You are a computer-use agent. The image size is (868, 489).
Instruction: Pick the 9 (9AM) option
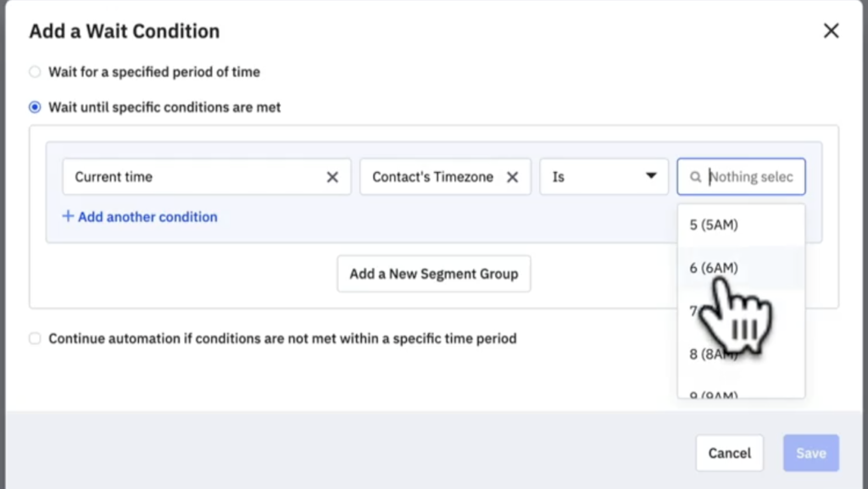(x=714, y=394)
